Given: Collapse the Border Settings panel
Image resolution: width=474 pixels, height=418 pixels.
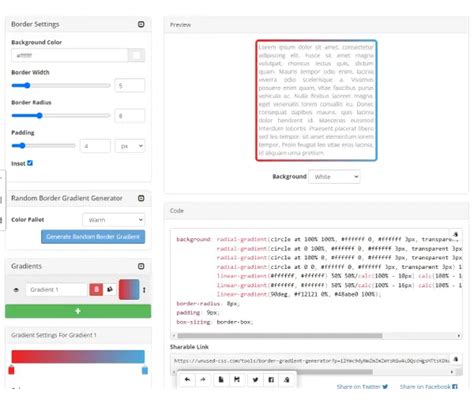Looking at the screenshot, I should pyautogui.click(x=141, y=24).
